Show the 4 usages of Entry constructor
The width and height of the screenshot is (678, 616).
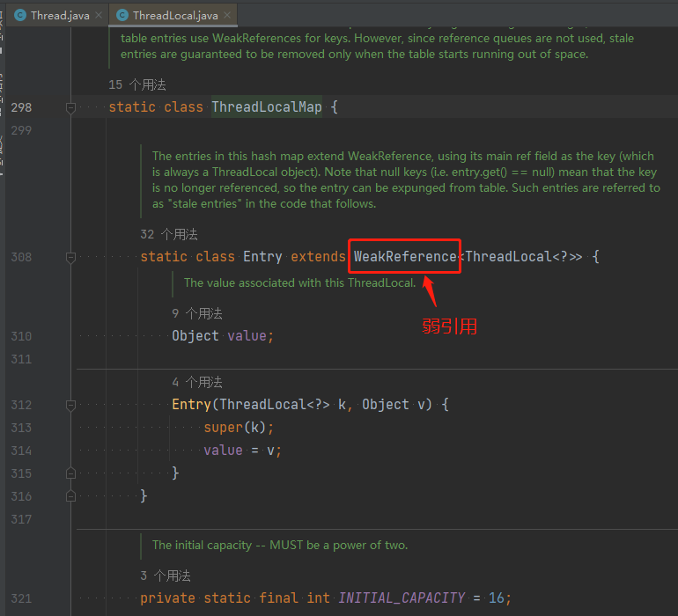click(x=197, y=382)
